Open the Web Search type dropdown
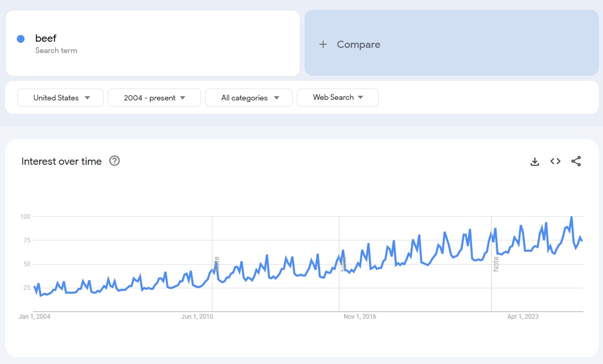The height and width of the screenshot is (364, 603). (x=338, y=97)
